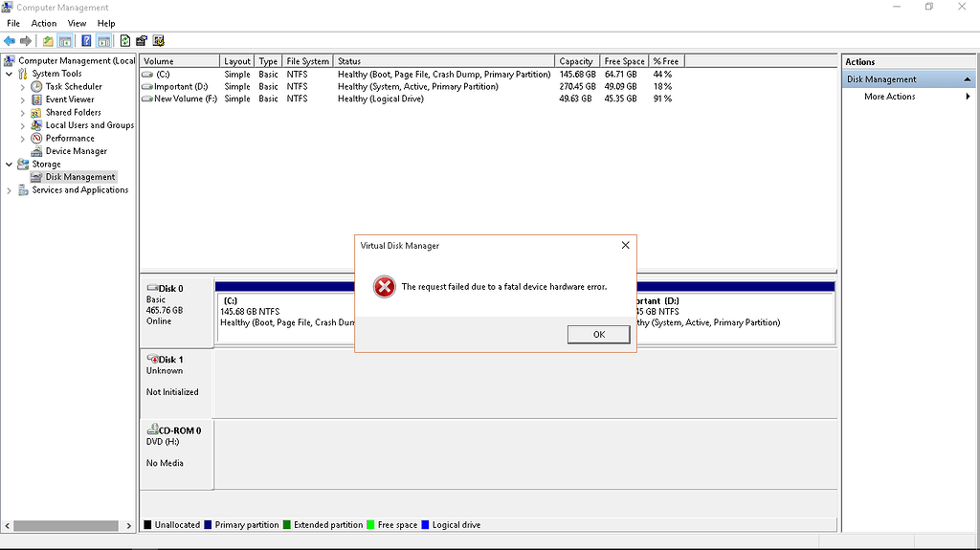This screenshot has width=980, height=550.
Task: Click the Services and Applications icon
Action: click(x=23, y=190)
